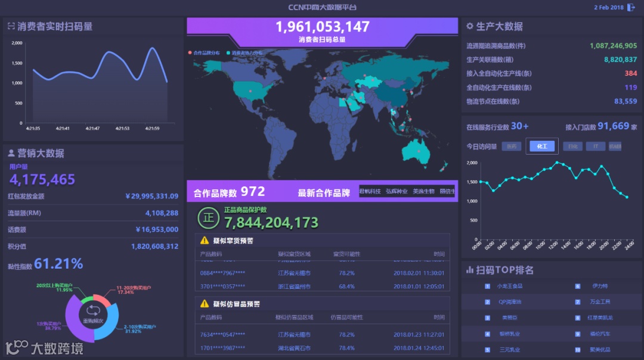Screen dimensions: 644x360
Task: Click the circular 正 genuine product badge
Action: [x=208, y=218]
